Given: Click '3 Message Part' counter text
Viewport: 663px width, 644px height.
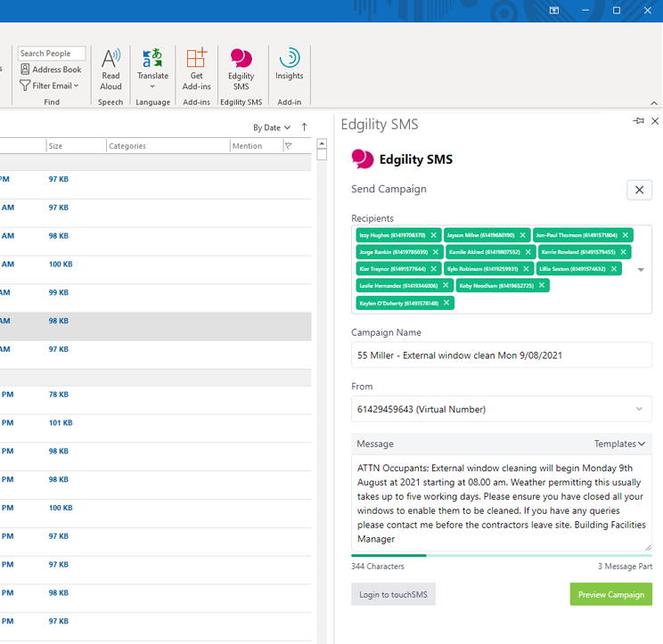Looking at the screenshot, I should click(x=625, y=567).
